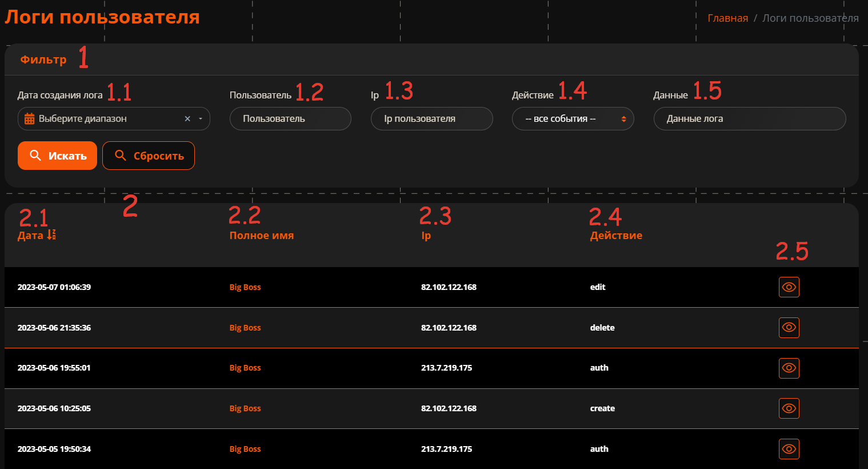Screen dimensions: 868x469
Task: Click IP 82.102.122.168 in delete row
Action: (449, 328)
